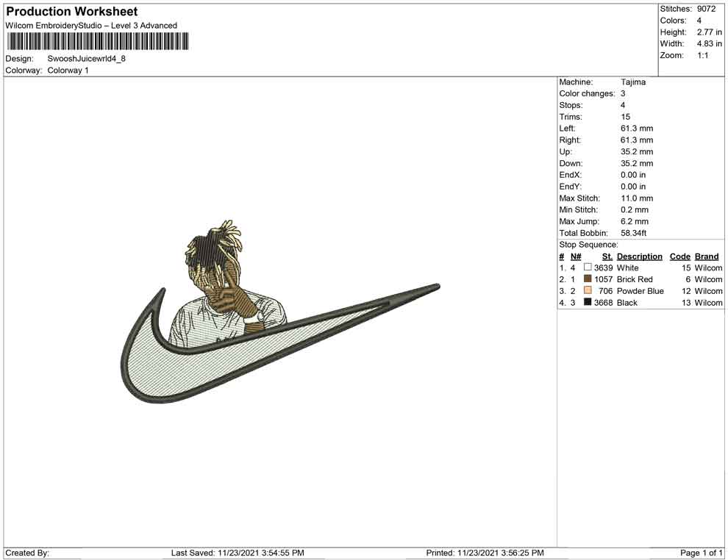
Task: Click the 'Colorway 1' value
Action: (68, 70)
